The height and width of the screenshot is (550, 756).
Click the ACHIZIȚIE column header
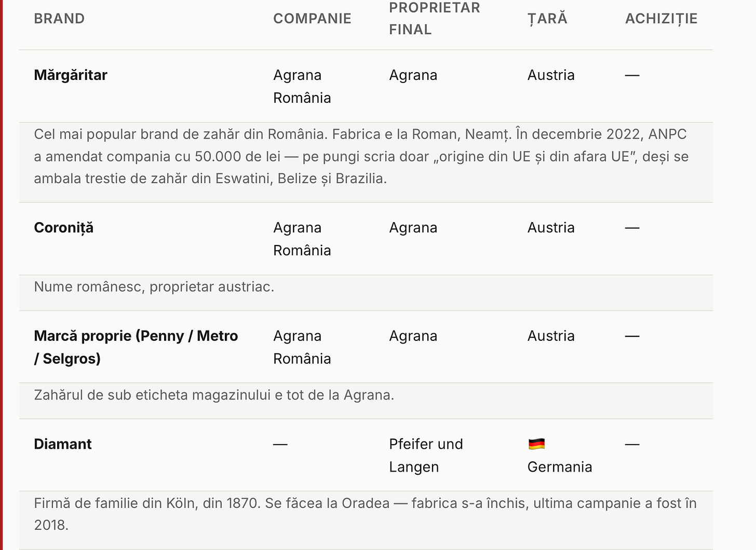(x=661, y=19)
